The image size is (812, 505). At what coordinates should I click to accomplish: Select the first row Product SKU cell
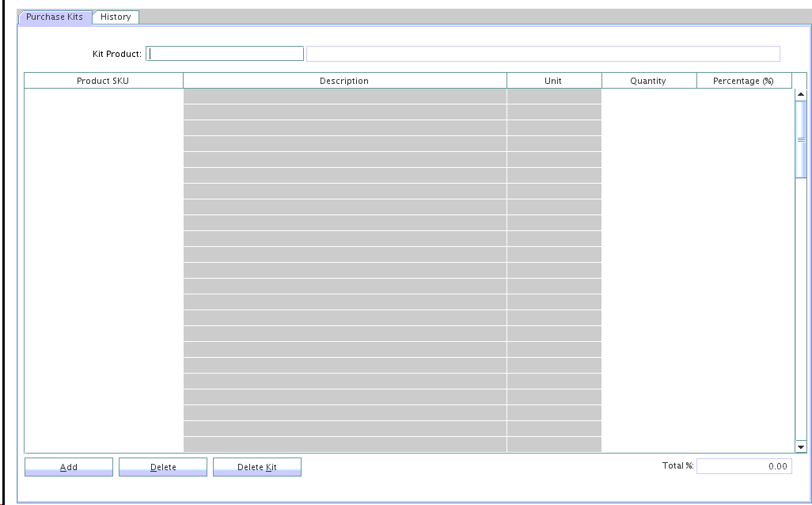tap(103, 97)
